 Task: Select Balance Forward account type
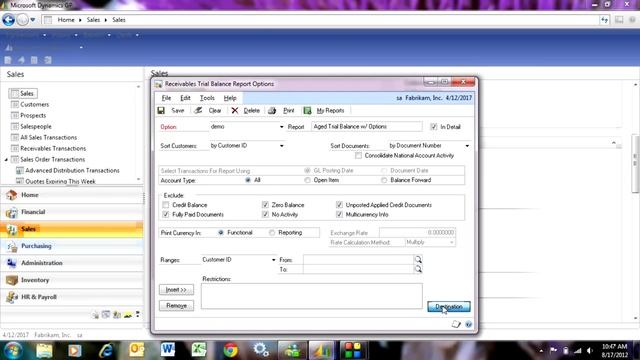384,180
